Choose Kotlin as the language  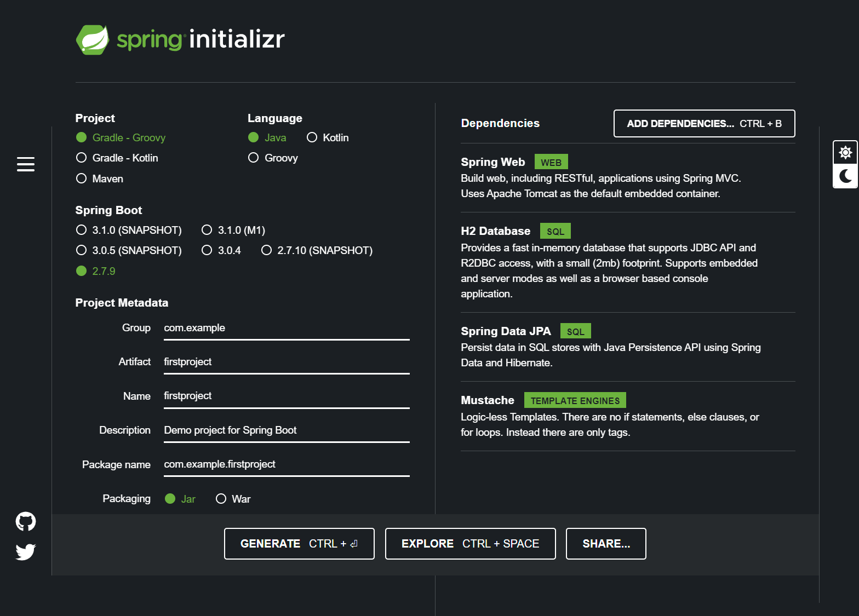tap(328, 137)
